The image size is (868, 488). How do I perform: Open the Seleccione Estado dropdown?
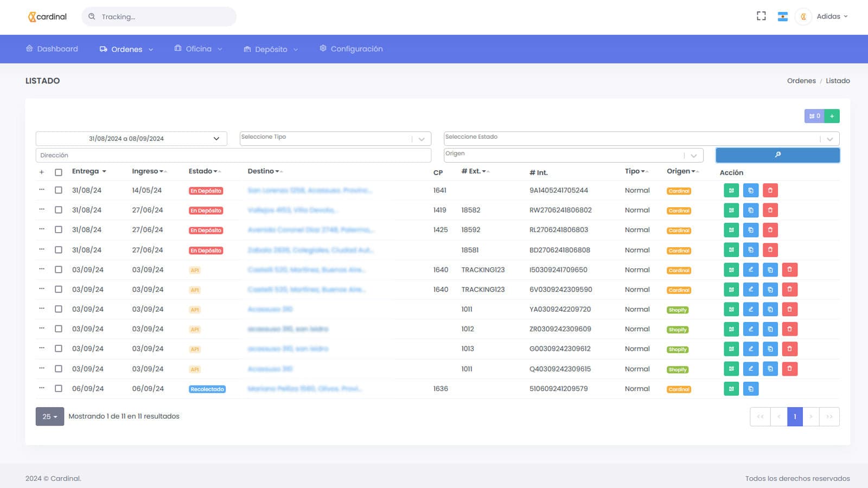coord(641,139)
